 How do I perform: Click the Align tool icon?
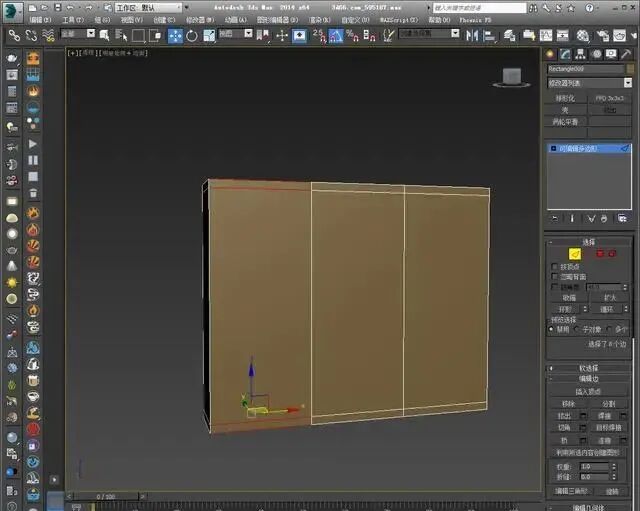tap(489, 36)
